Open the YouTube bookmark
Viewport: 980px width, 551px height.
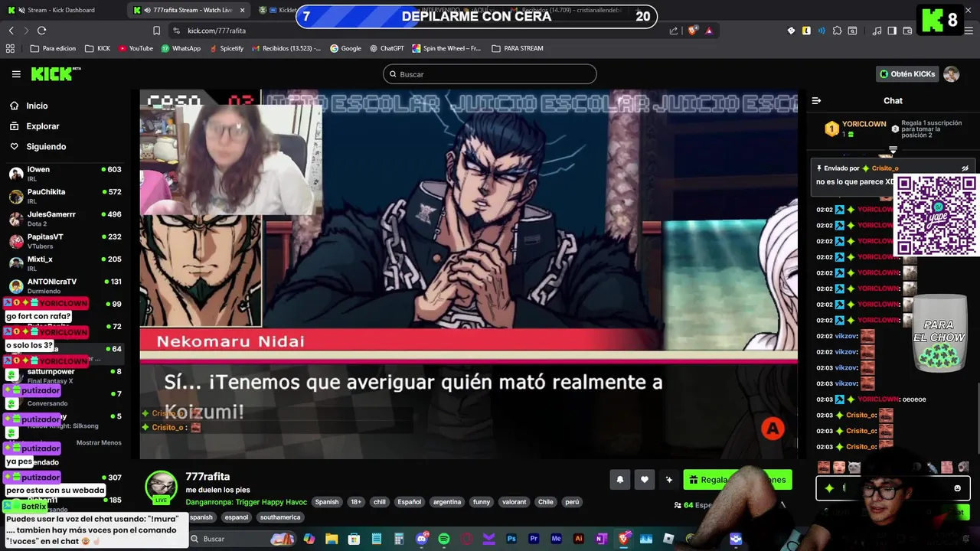135,48
